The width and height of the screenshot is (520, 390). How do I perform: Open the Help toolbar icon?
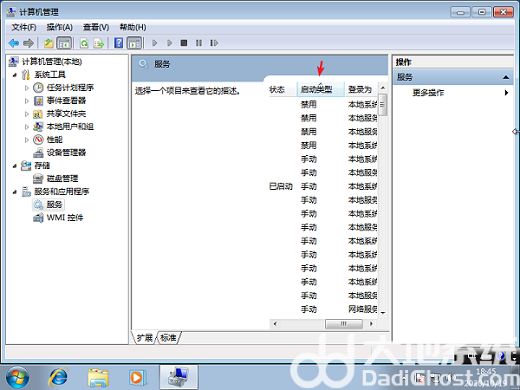[118, 43]
